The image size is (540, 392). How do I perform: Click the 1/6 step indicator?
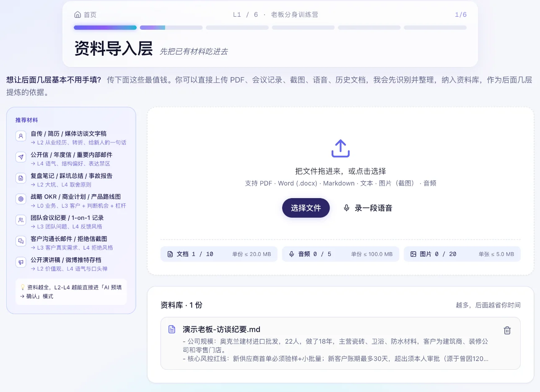461,15
